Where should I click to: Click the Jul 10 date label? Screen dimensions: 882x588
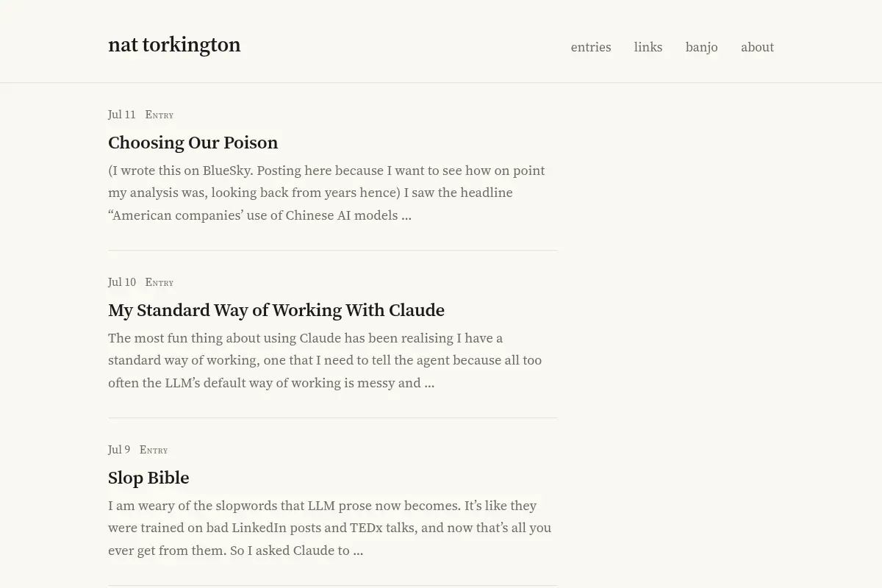(x=122, y=282)
